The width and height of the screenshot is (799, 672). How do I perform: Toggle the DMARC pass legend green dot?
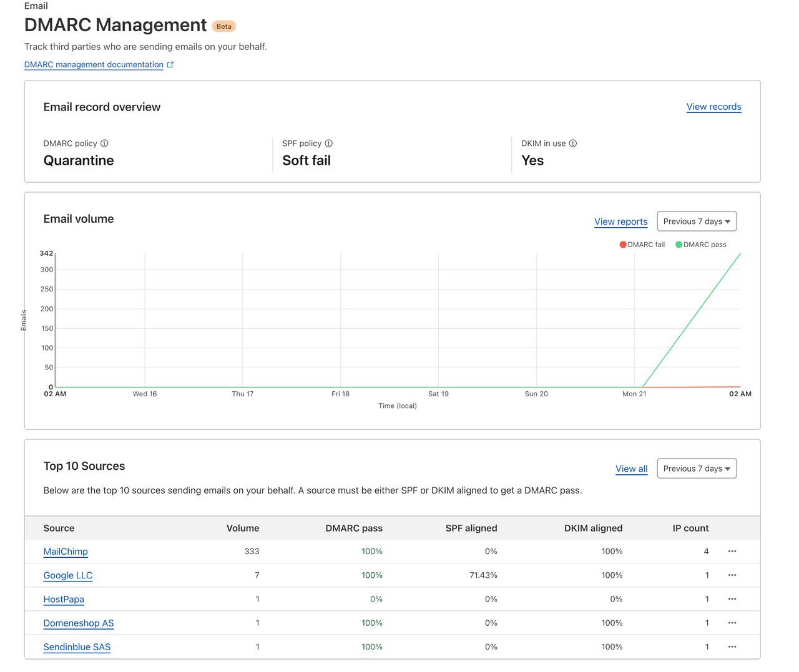point(679,245)
